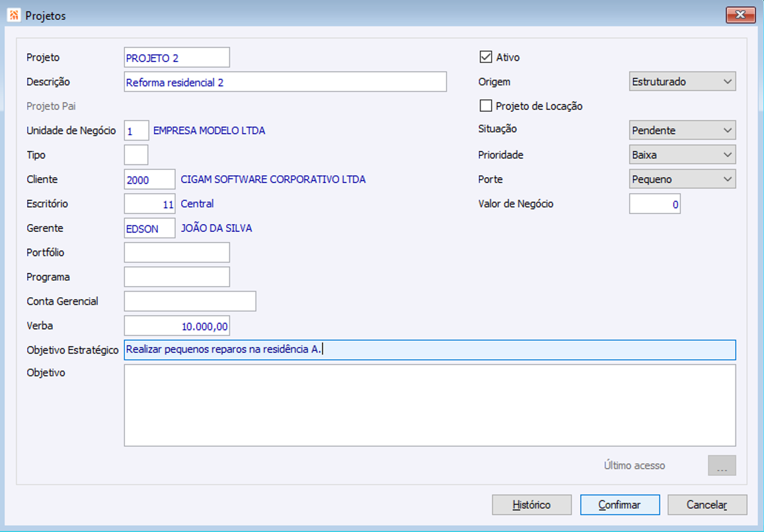Click the Verba field showing 10.000,00
764x532 pixels.
pos(177,325)
